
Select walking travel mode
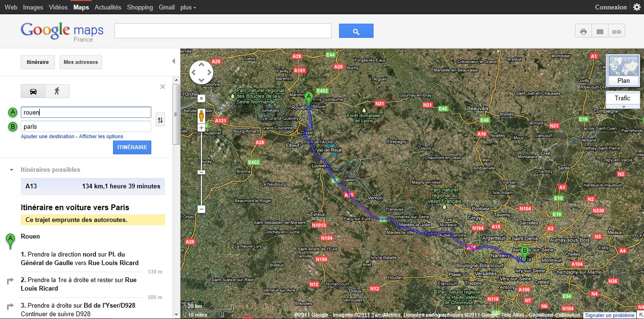point(57,91)
